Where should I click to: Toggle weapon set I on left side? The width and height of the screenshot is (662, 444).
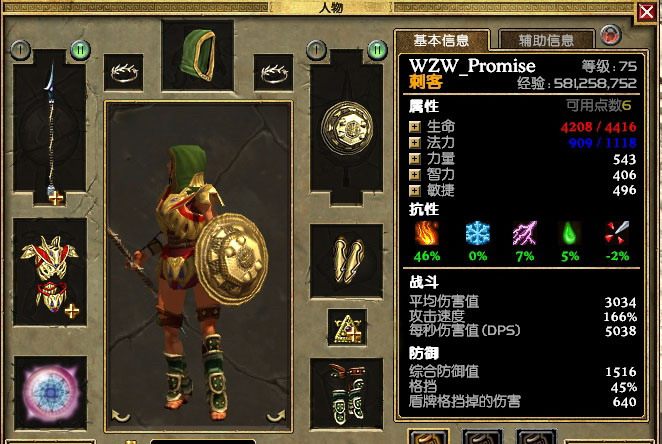click(x=20, y=50)
